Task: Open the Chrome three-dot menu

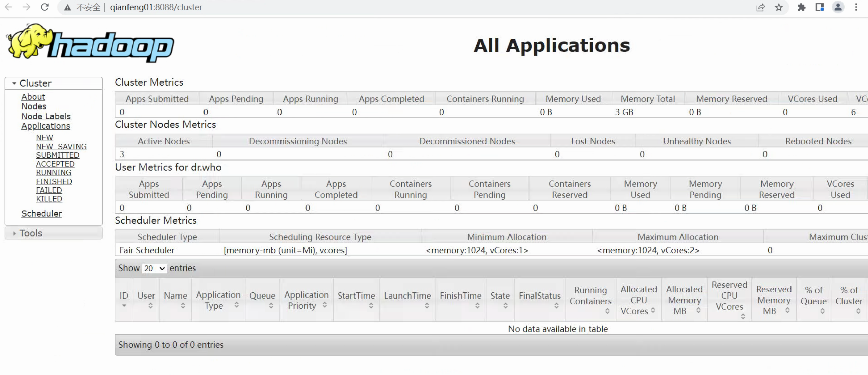Action: [x=856, y=7]
